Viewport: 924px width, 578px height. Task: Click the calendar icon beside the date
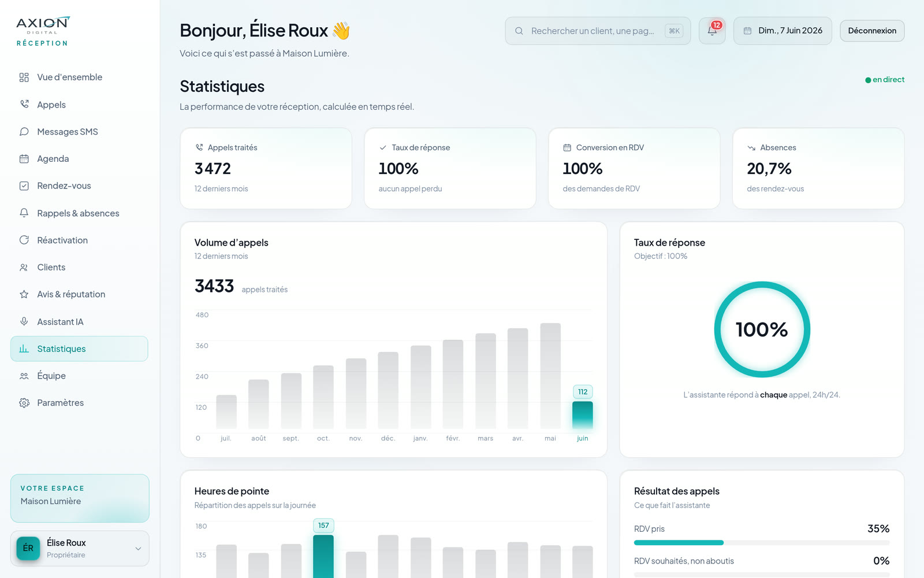(x=747, y=31)
